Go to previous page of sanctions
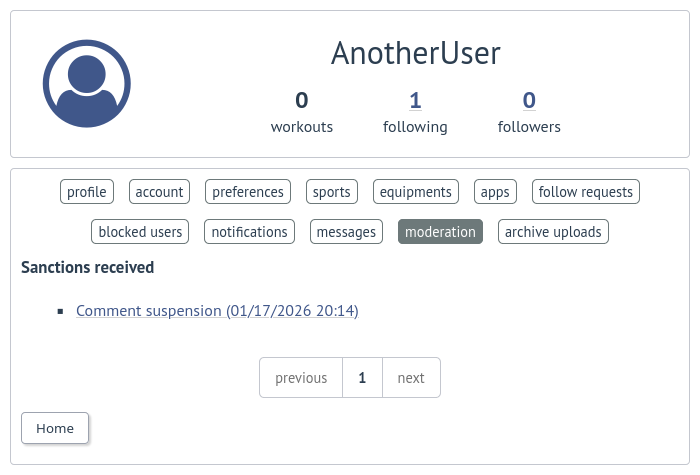Screen dimensions: 700x475 tap(301, 378)
